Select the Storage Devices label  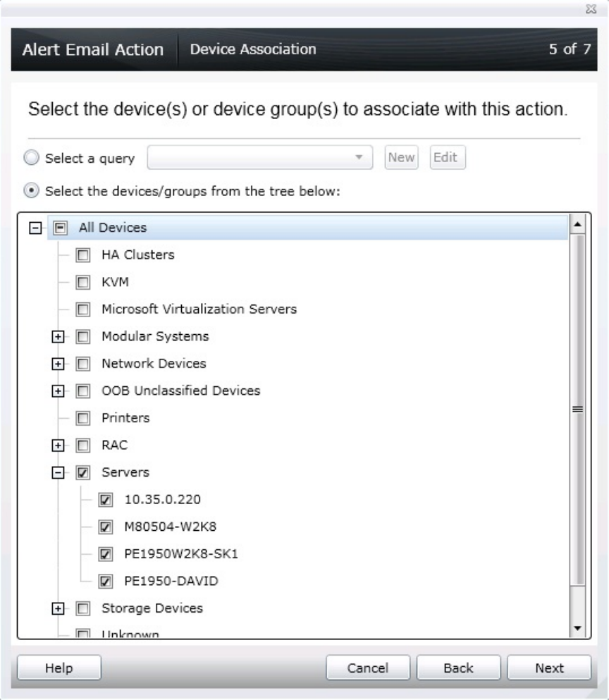pos(152,608)
